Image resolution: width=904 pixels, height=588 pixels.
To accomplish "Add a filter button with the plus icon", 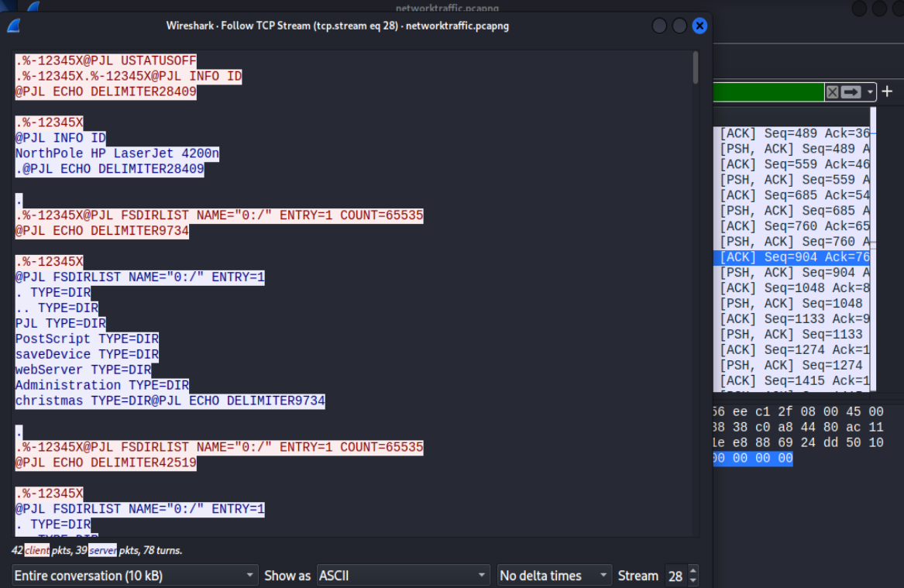I will pyautogui.click(x=887, y=91).
